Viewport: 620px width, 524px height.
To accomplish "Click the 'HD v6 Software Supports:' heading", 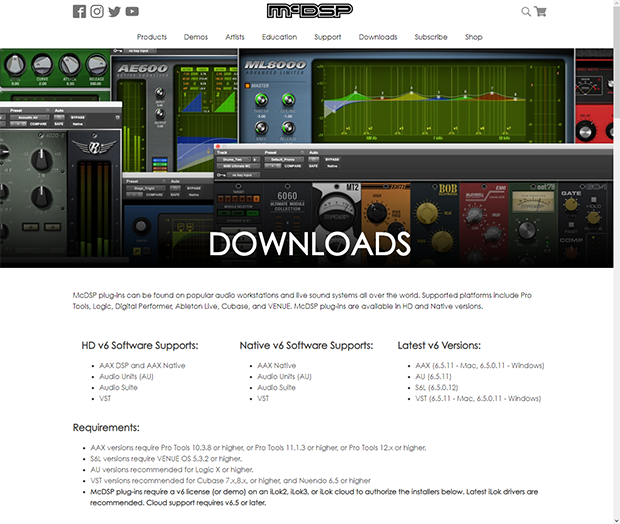I will (x=140, y=346).
